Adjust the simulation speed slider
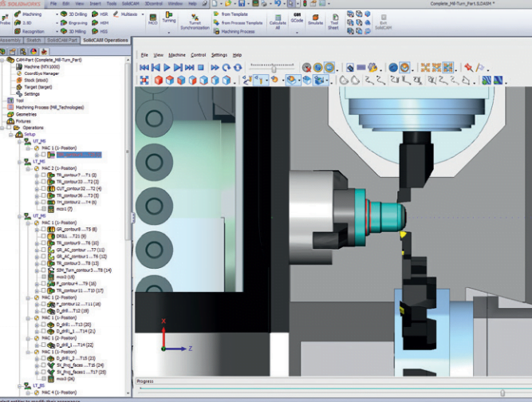 (x=274, y=69)
